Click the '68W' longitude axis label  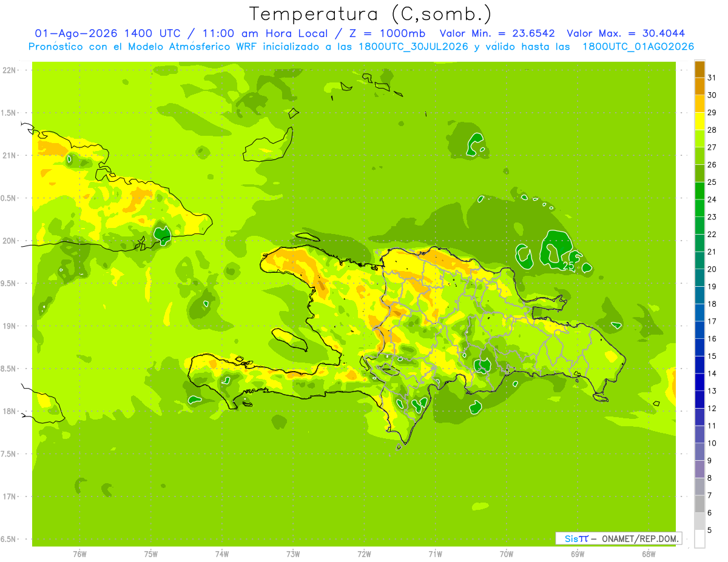649,554
